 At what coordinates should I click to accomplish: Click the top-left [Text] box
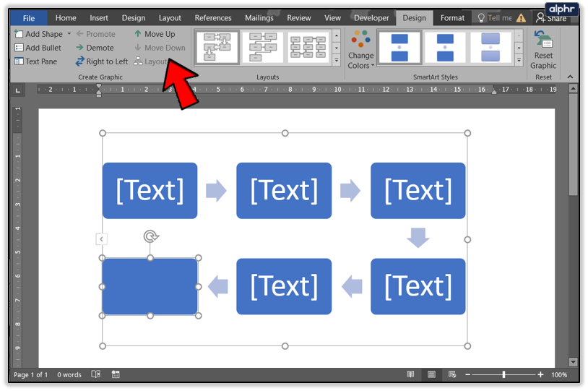click(150, 191)
